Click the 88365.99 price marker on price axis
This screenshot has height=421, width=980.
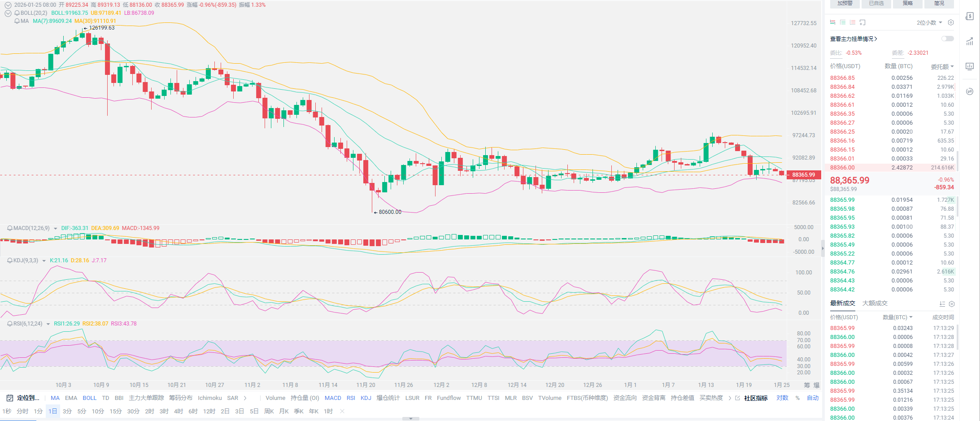coord(803,175)
